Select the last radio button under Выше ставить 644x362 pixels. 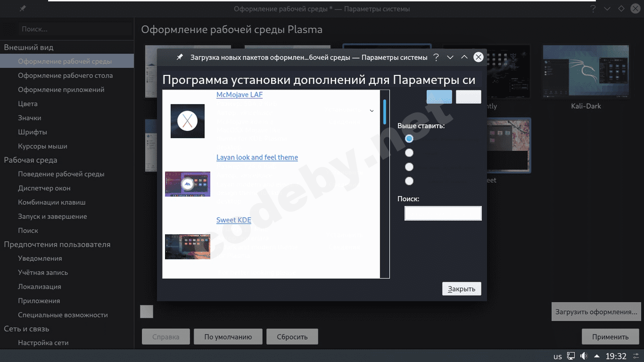pos(409,180)
